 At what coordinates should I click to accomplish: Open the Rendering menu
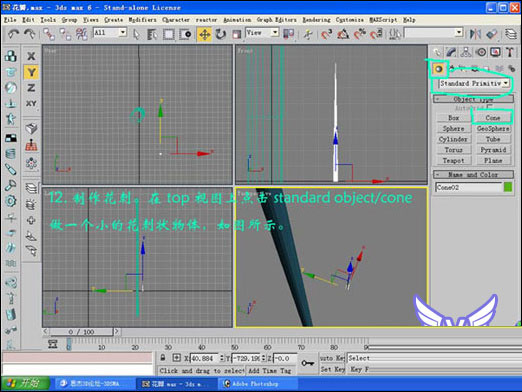click(x=316, y=20)
